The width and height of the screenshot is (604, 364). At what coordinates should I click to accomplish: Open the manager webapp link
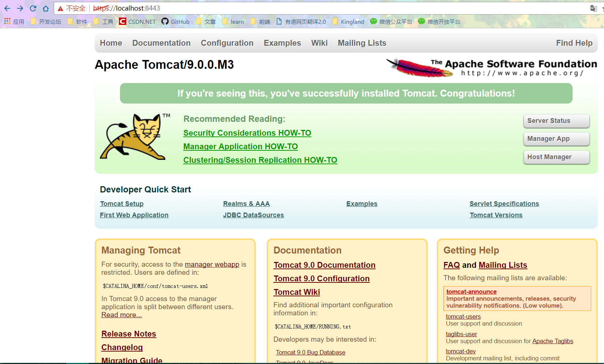click(212, 264)
